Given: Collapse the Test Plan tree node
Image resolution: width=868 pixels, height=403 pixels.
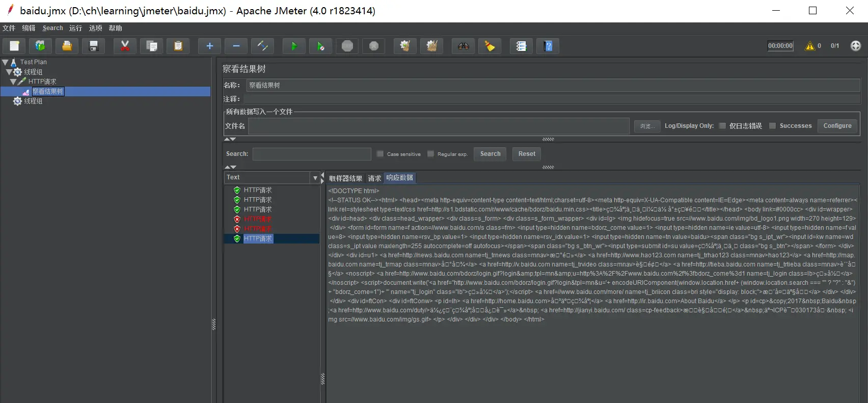Looking at the screenshot, I should [x=5, y=62].
